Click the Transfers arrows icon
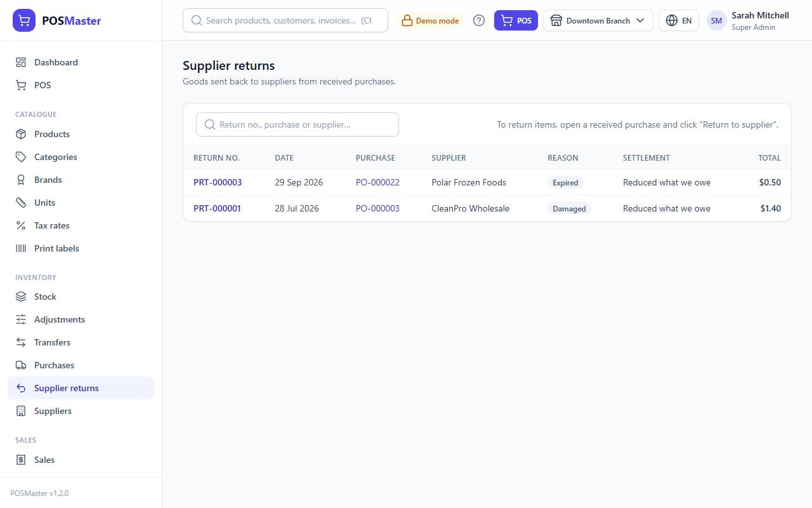The image size is (812, 508). [x=21, y=342]
